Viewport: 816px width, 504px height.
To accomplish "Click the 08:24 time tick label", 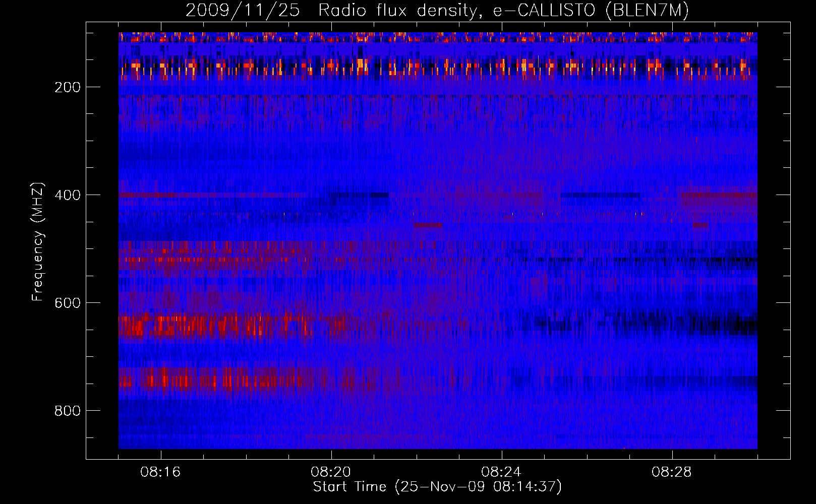I will tap(501, 472).
